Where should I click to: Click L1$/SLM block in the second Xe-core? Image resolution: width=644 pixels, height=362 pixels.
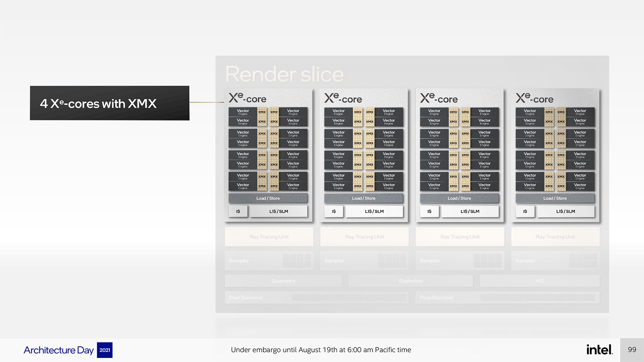pyautogui.click(x=374, y=211)
